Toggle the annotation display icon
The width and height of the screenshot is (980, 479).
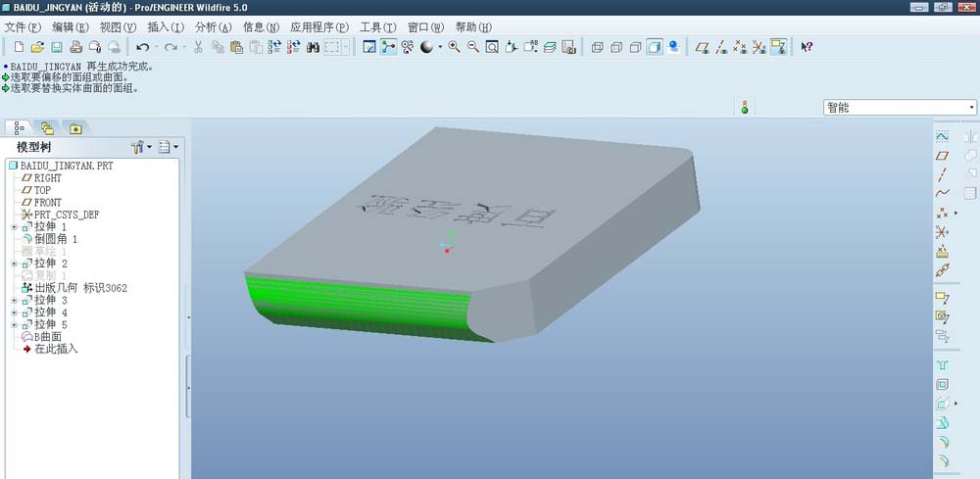click(x=778, y=47)
